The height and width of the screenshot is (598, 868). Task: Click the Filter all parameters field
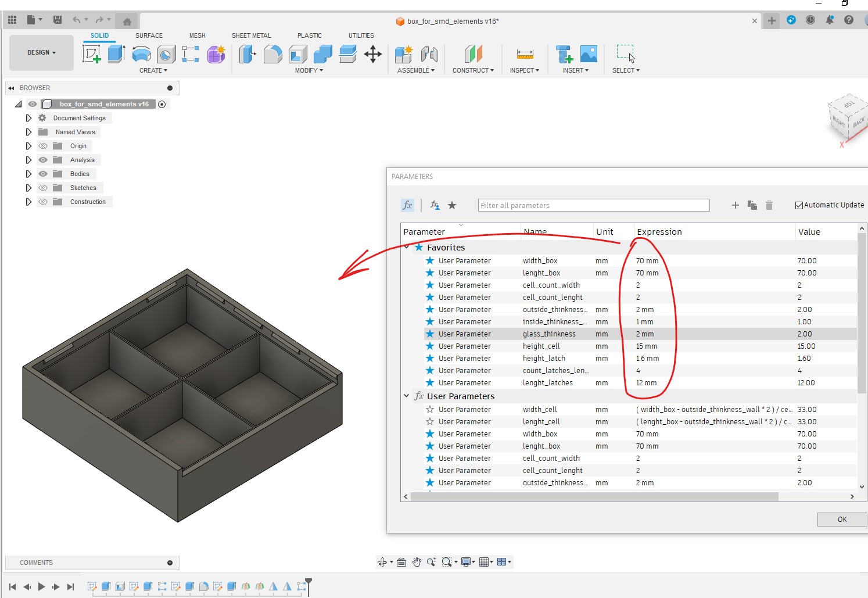coord(593,205)
